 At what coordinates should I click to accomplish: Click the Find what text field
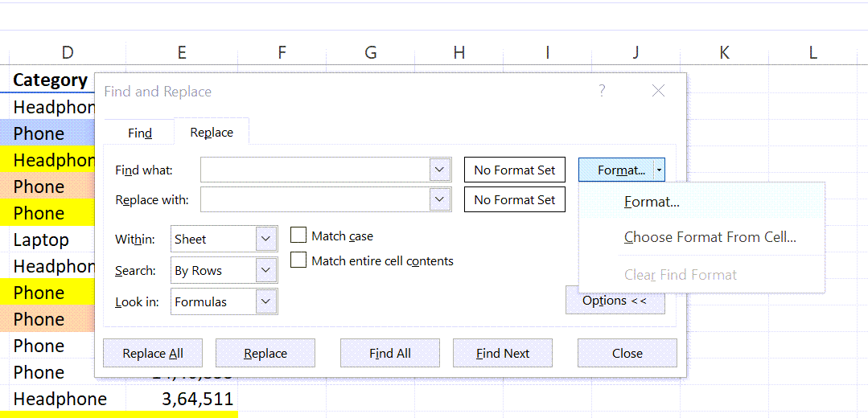(x=314, y=170)
